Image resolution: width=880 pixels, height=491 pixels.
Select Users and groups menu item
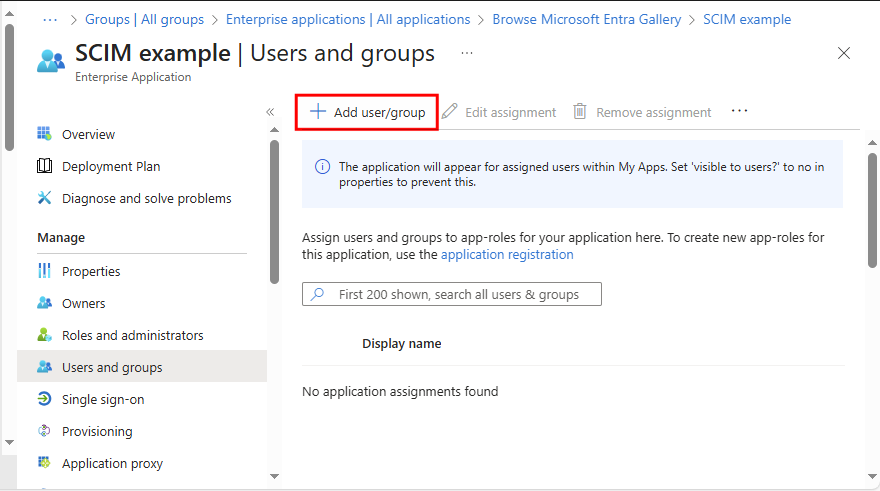click(x=142, y=367)
